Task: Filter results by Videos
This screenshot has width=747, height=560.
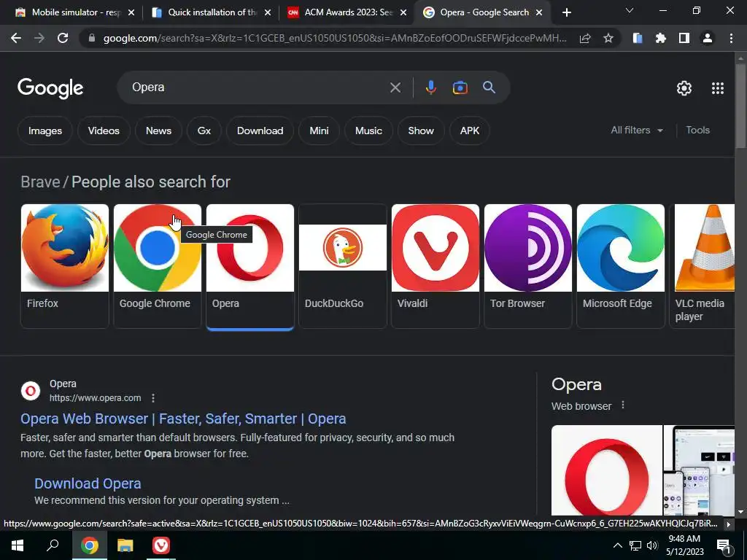Action: 104,131
